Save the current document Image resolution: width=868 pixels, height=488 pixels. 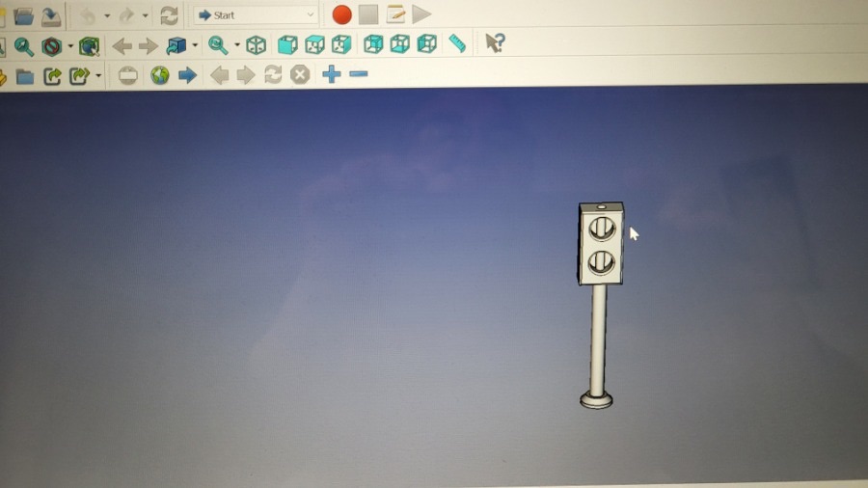[x=50, y=16]
